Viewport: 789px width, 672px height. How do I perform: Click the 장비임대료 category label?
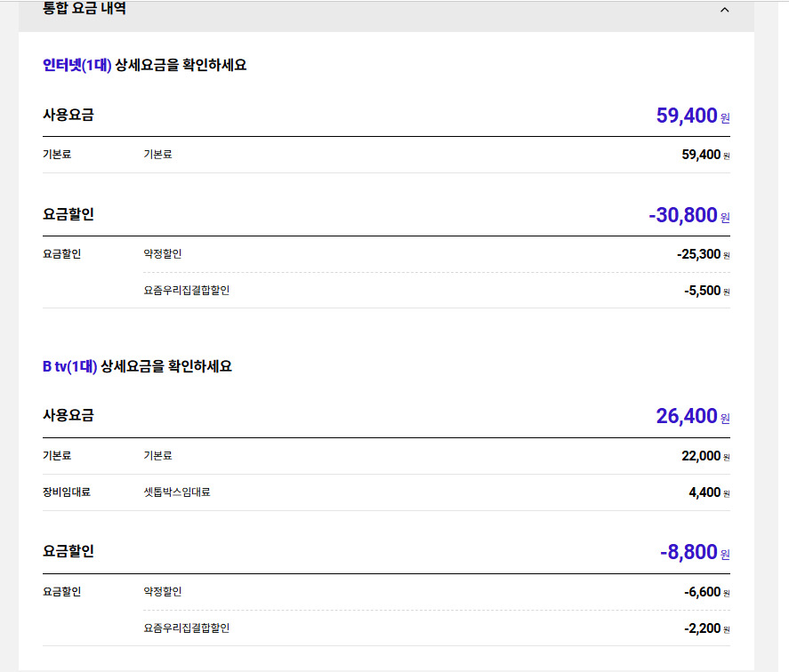(67, 492)
